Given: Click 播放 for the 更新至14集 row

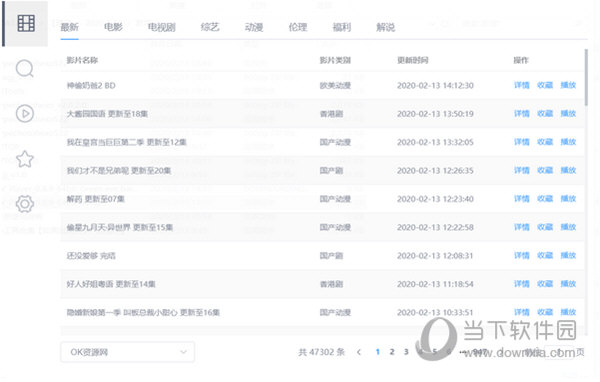Looking at the screenshot, I should (x=568, y=284).
